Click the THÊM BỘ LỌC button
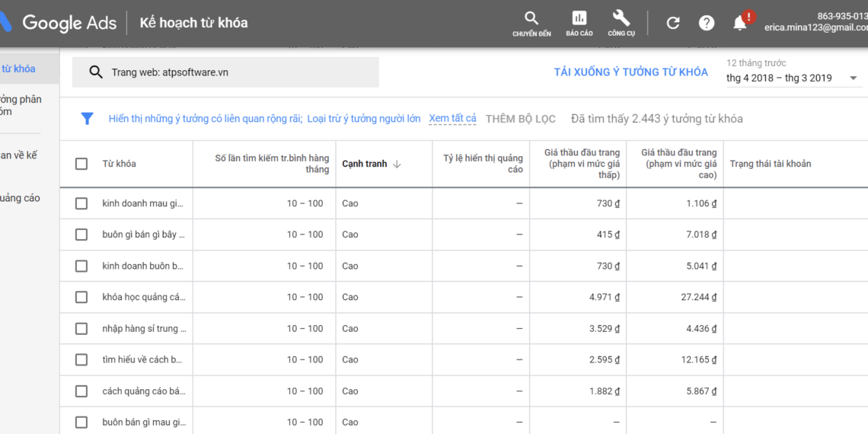Image resolution: width=868 pixels, height=434 pixels. click(520, 119)
